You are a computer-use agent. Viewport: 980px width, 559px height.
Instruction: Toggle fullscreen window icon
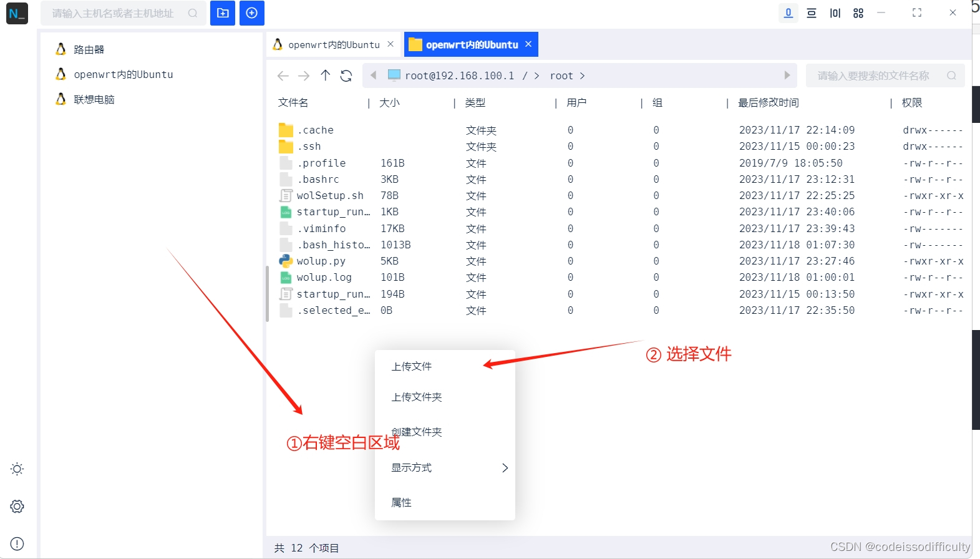pos(917,13)
